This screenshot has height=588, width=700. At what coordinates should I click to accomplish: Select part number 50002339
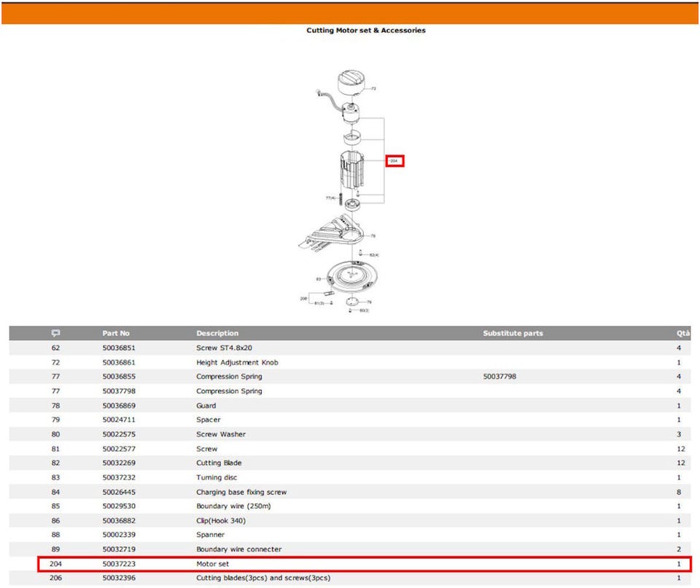(x=119, y=535)
